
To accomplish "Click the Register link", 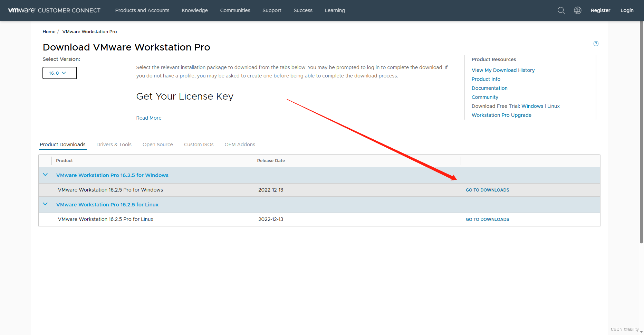I will [600, 10].
